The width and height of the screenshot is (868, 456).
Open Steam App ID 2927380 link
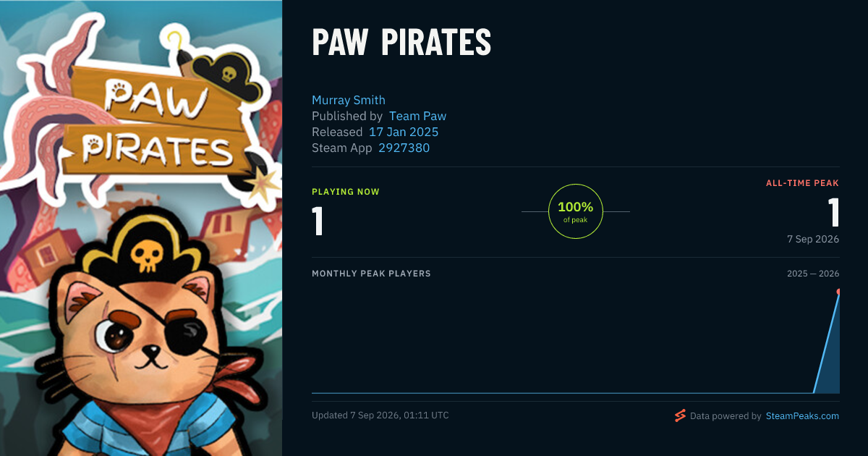(404, 148)
